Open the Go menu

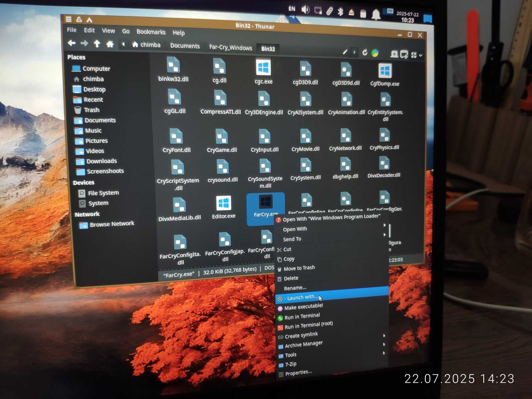(x=126, y=31)
